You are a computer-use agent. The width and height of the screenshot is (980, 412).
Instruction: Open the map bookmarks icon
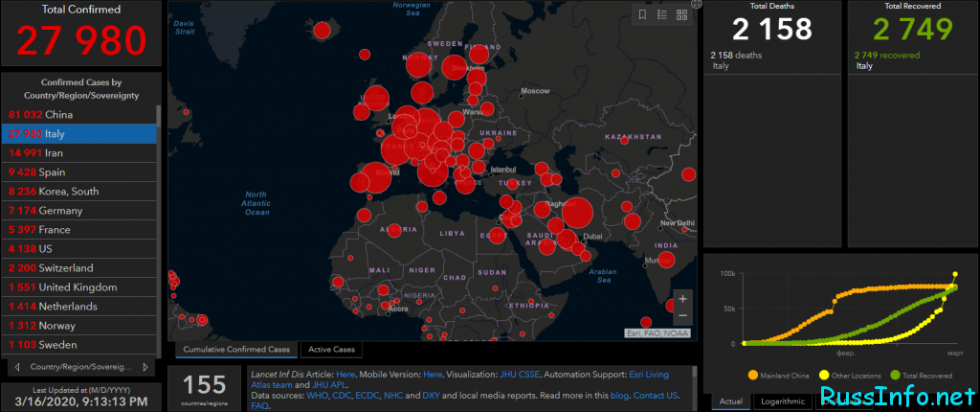tap(642, 15)
